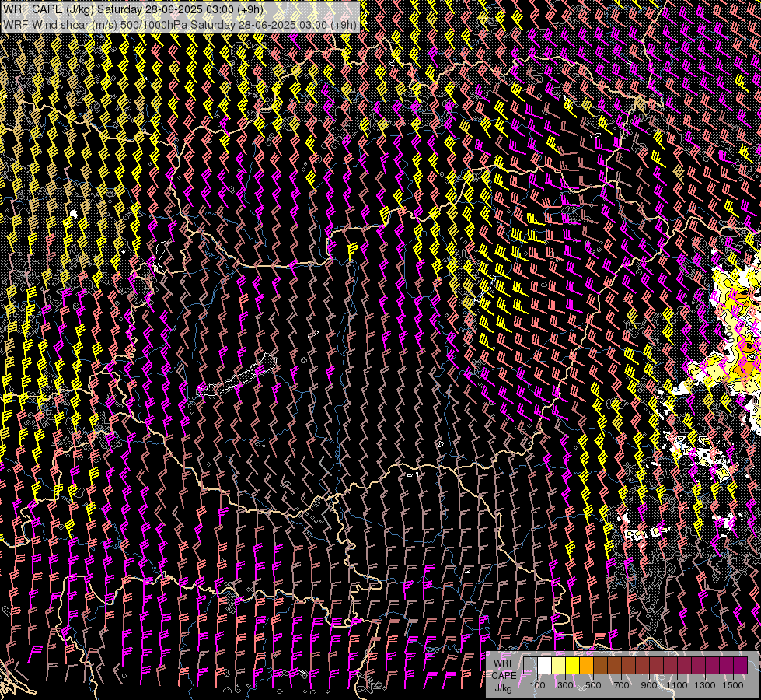Click the orange CAPE legend swatch
Viewport: 761px width, 700px height.
(586, 666)
